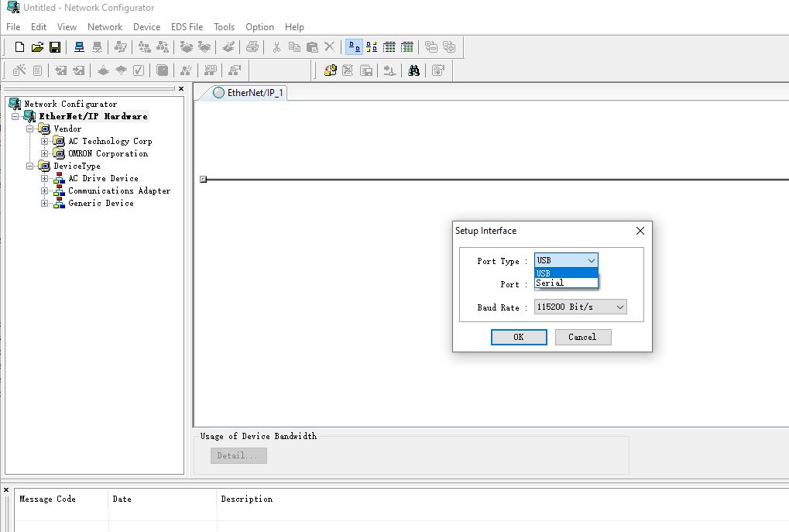Open the Network menu

(x=105, y=26)
